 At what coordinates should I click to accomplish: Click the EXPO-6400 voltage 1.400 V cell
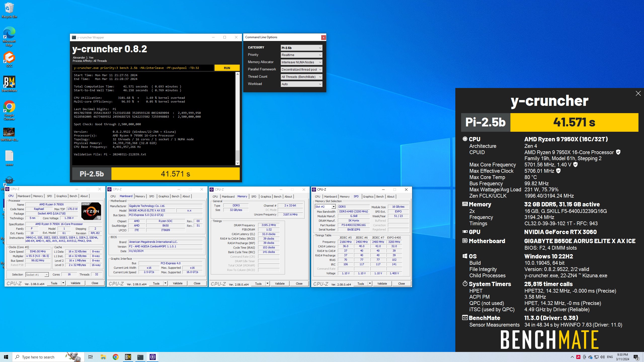tap(394, 274)
